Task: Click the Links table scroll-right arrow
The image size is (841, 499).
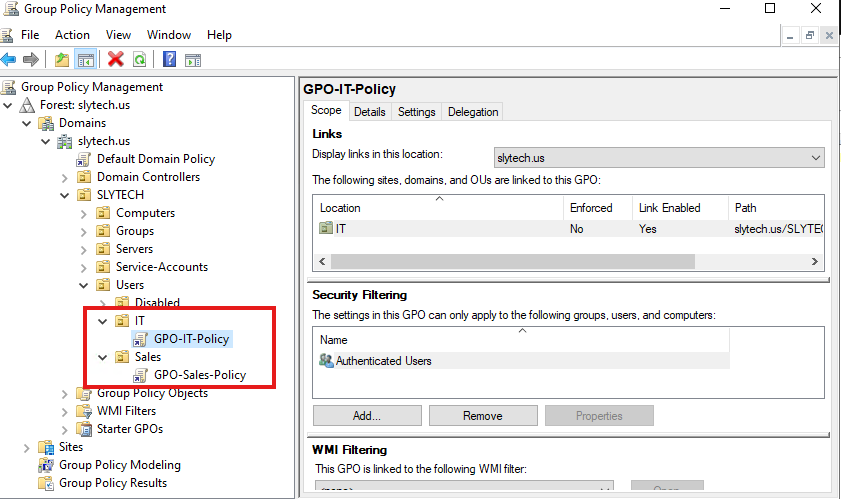Action: coord(815,262)
